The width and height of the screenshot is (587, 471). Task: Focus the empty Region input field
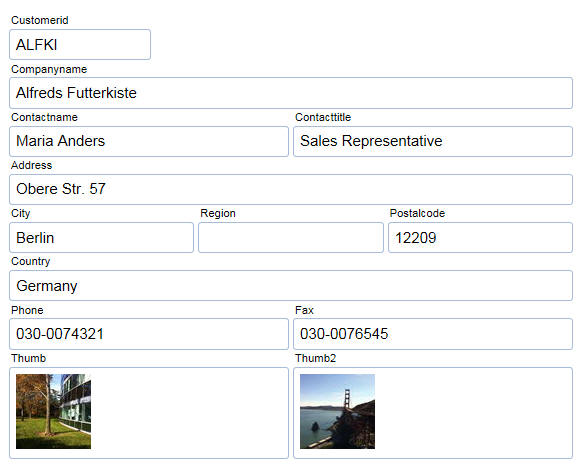[291, 237]
